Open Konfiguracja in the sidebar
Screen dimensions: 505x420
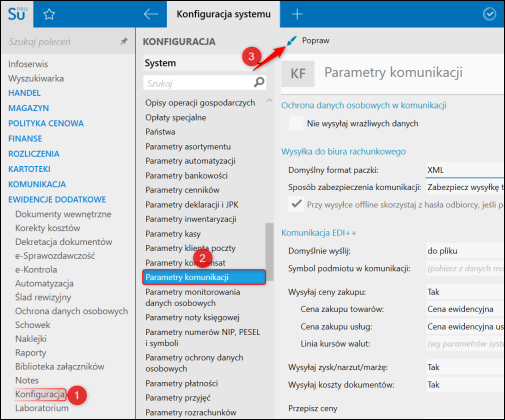point(40,394)
